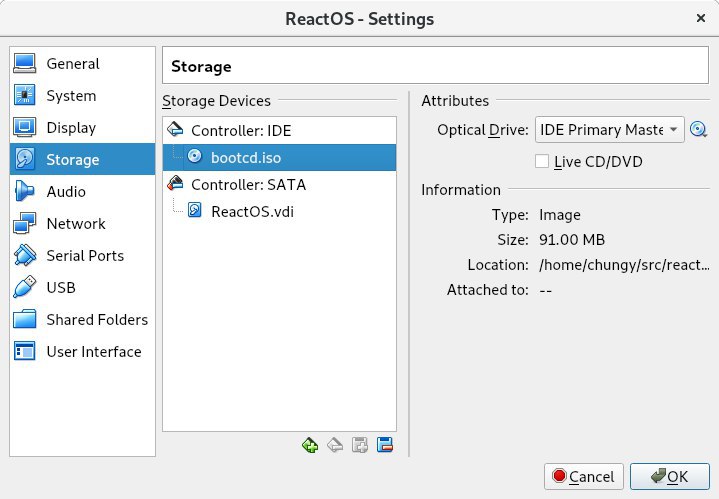Click the remove controller icon
This screenshot has width=719, height=499.
click(x=335, y=446)
